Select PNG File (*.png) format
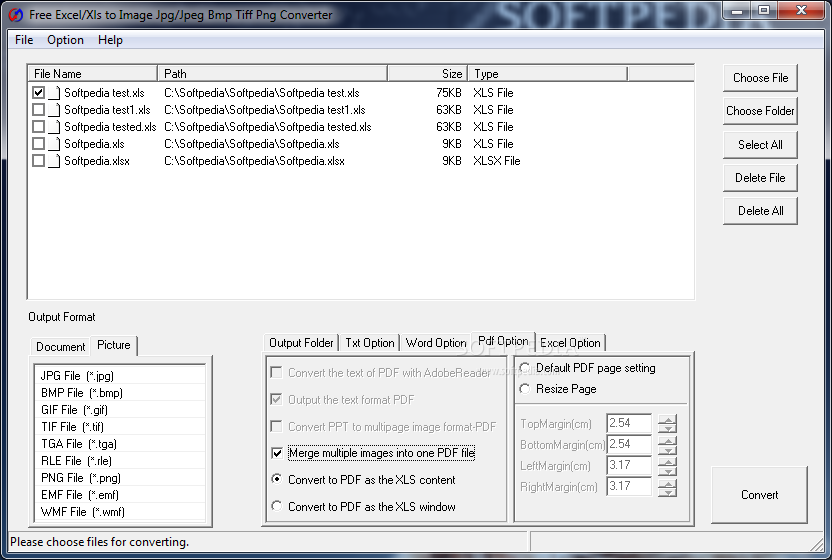Screen dimensions: 832x560 [x=120, y=478]
